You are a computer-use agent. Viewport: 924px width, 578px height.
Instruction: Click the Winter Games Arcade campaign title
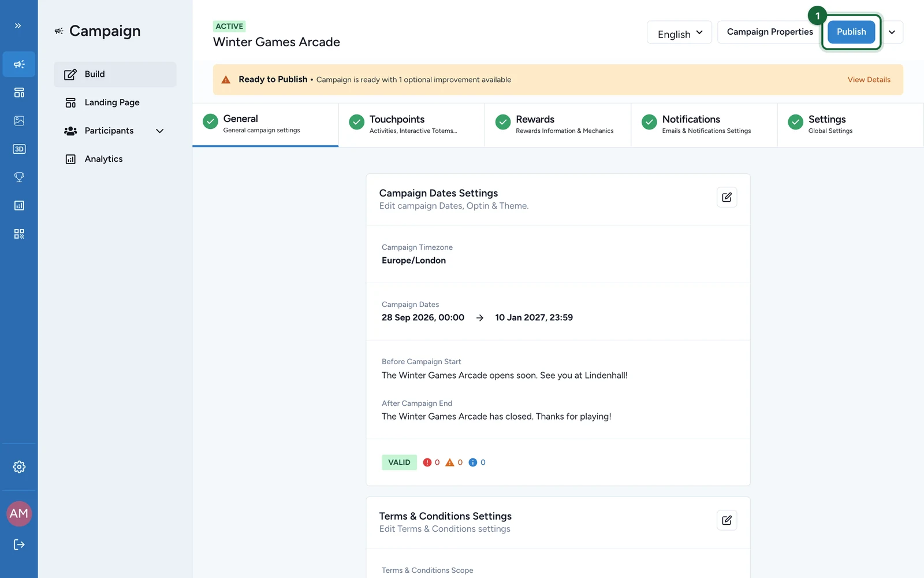[277, 42]
